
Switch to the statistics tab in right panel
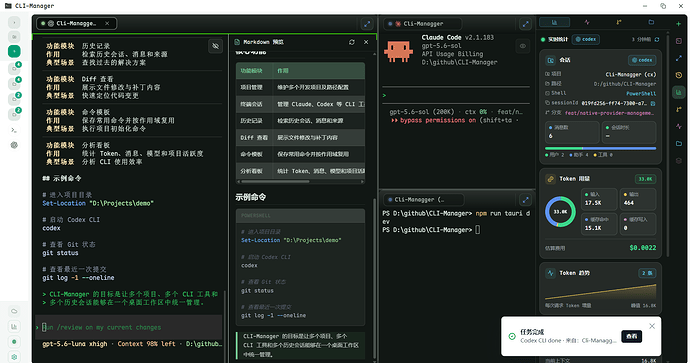(554, 22)
